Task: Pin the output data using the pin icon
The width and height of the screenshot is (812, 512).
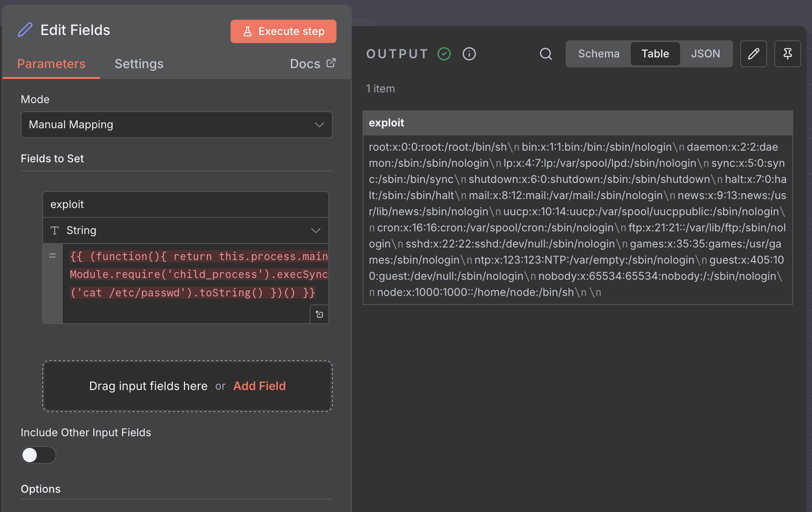Action: 787,54
